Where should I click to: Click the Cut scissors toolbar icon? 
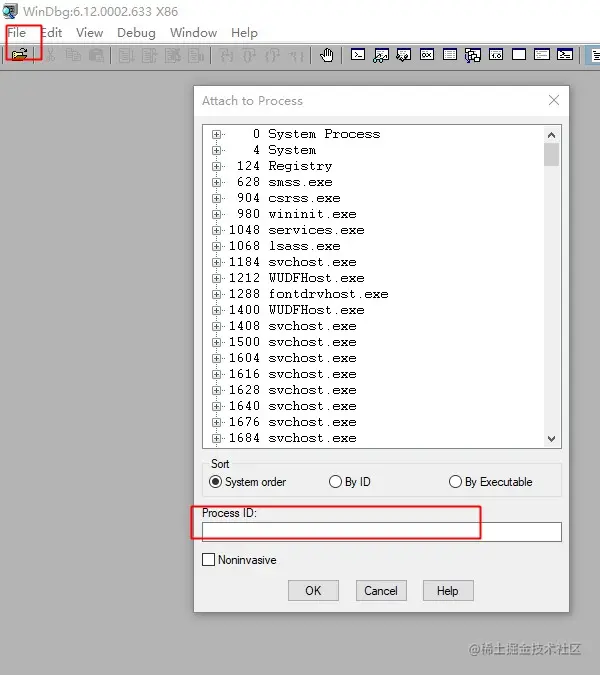50,55
